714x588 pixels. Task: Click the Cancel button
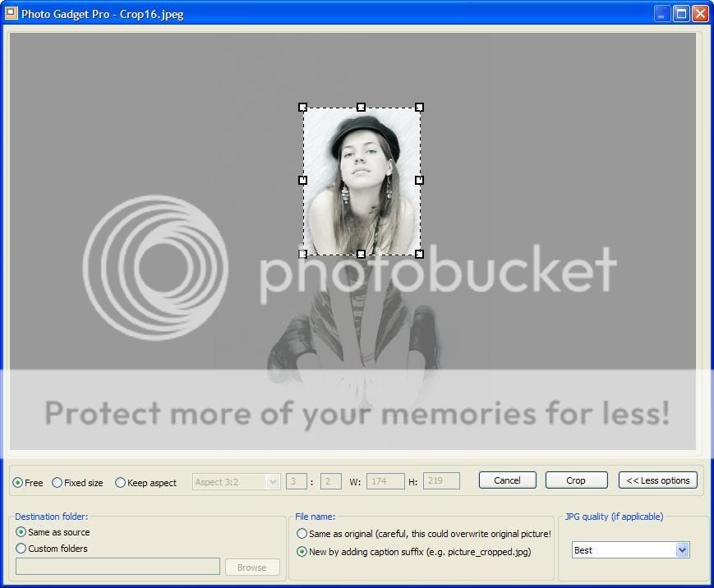(507, 480)
